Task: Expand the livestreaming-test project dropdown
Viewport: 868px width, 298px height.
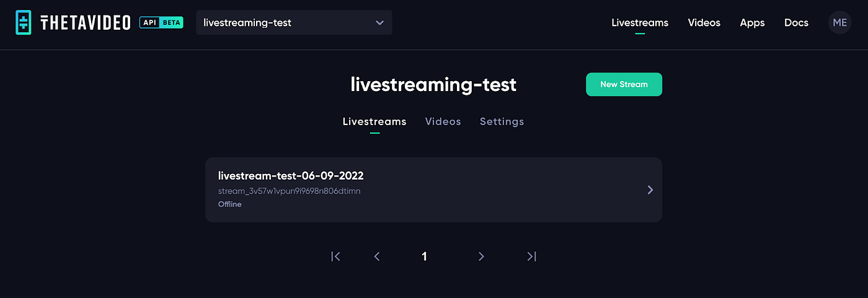Action: 294,23
